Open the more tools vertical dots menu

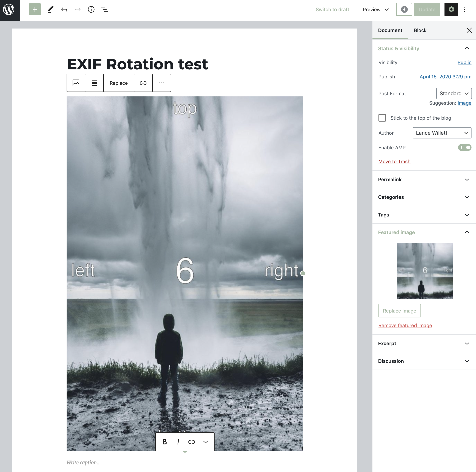(465, 10)
